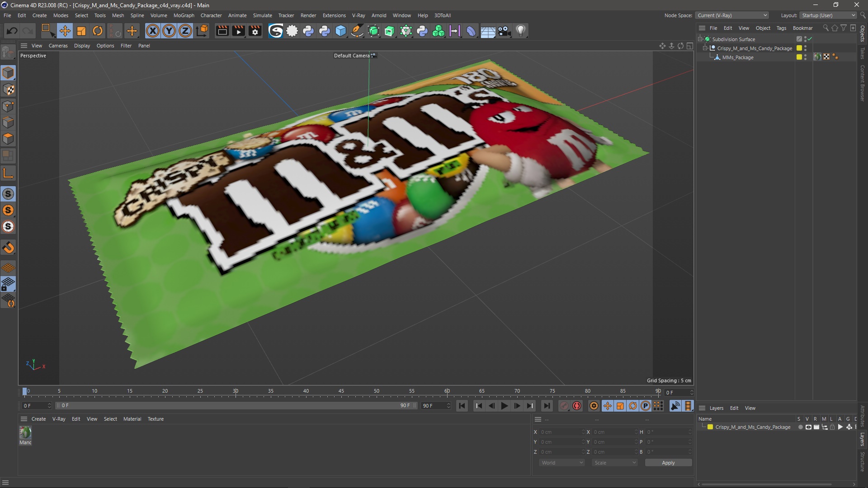Toggle Parameter keyframe recording button
The width and height of the screenshot is (868, 488).
(x=646, y=406)
